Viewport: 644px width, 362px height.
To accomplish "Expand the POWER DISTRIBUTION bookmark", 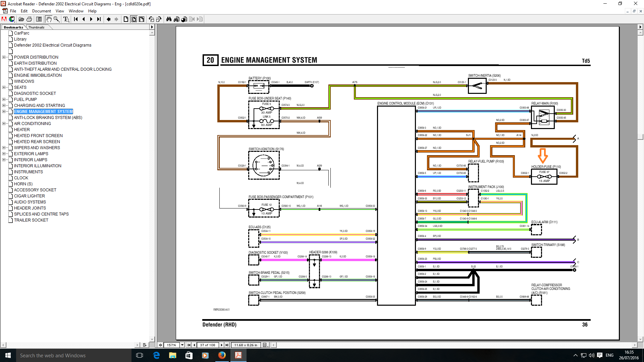I will (x=4, y=57).
